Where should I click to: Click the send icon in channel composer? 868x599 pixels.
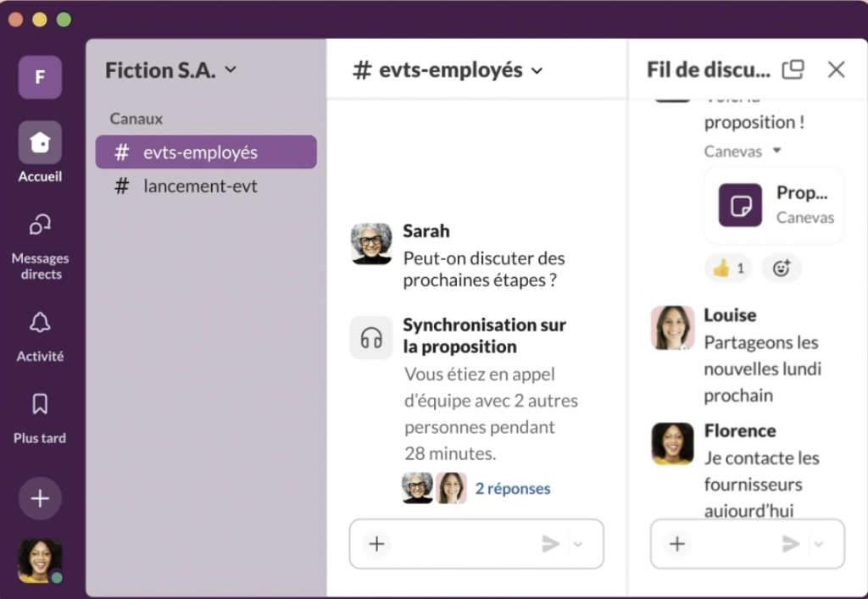(x=551, y=544)
